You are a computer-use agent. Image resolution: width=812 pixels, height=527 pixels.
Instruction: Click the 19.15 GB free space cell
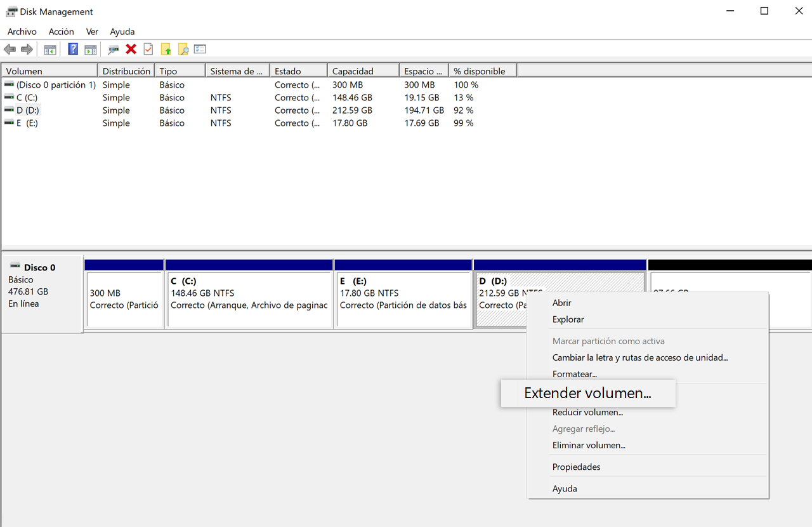(422, 97)
